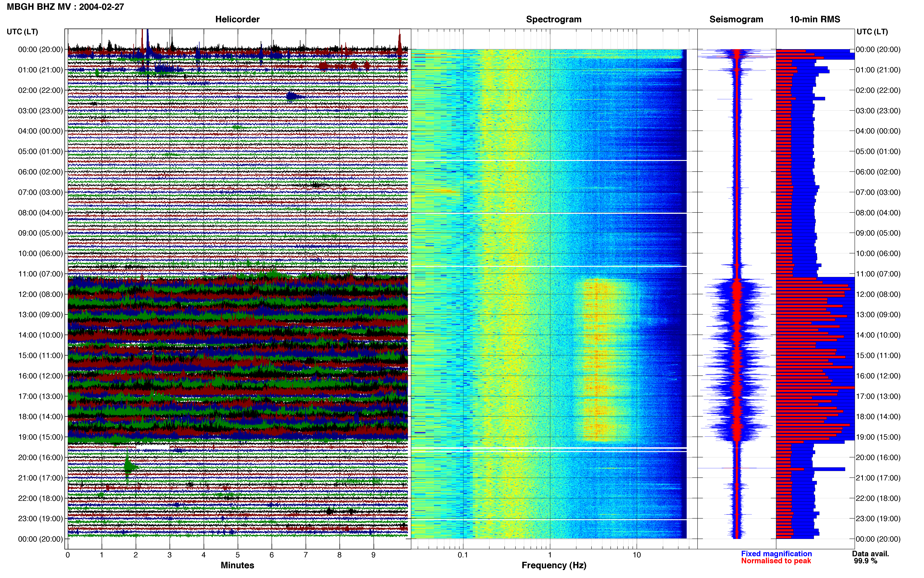Click the left '02:00 (22:00)' time label
924x578 pixels.
(x=41, y=90)
